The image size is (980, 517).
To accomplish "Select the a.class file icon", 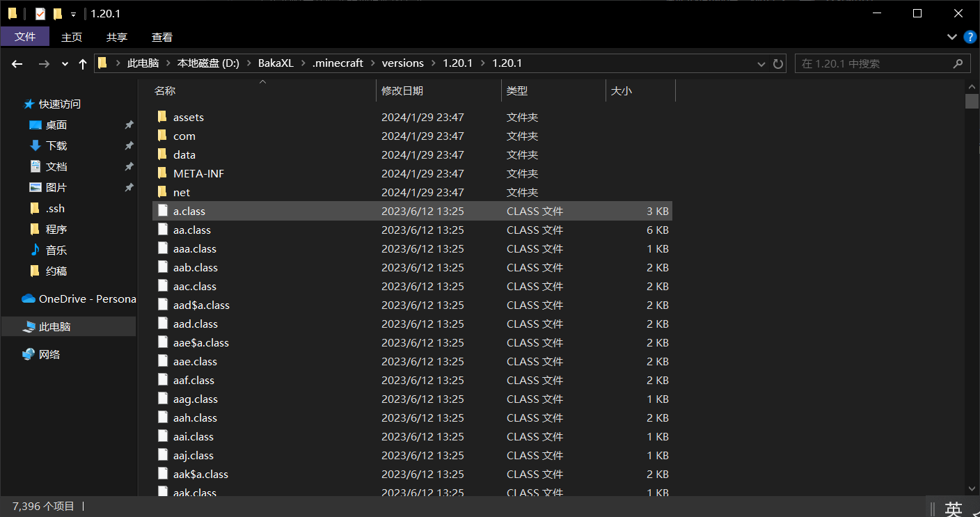I will pos(163,211).
